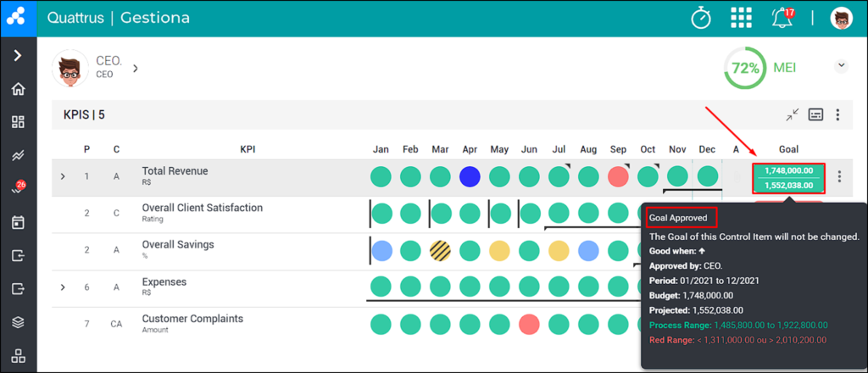The height and width of the screenshot is (373, 868).
Task: Expand the Total Revenue row
Action: click(63, 176)
